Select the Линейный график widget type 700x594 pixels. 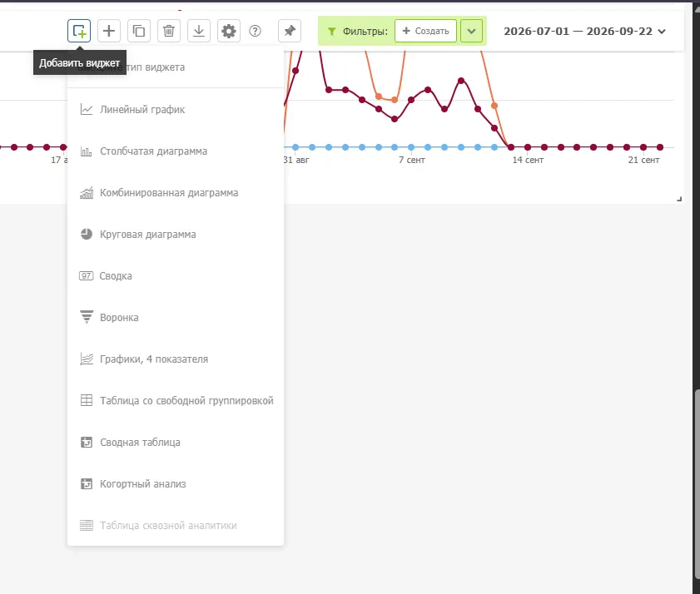tap(176, 109)
